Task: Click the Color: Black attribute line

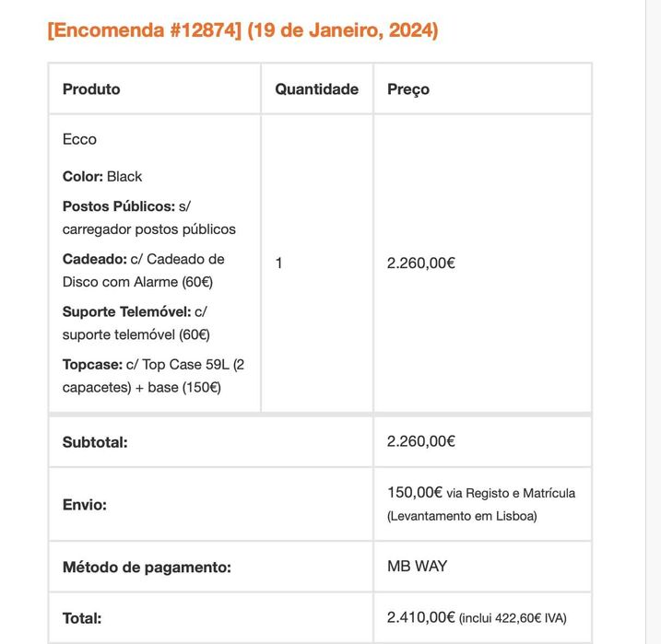Action: tap(102, 176)
